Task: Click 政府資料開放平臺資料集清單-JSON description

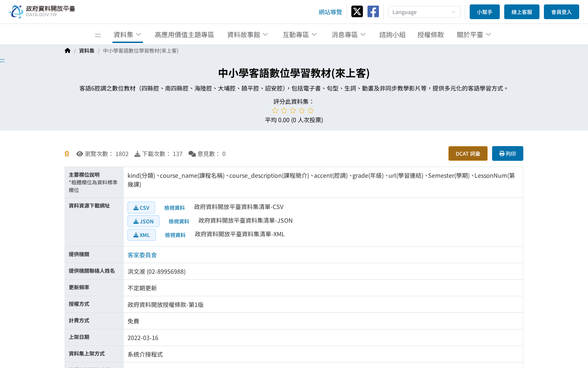Action: (245, 220)
